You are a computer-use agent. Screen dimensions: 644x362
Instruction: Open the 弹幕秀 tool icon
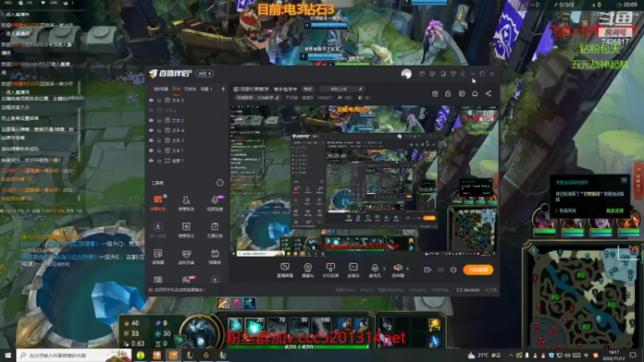[215, 257]
